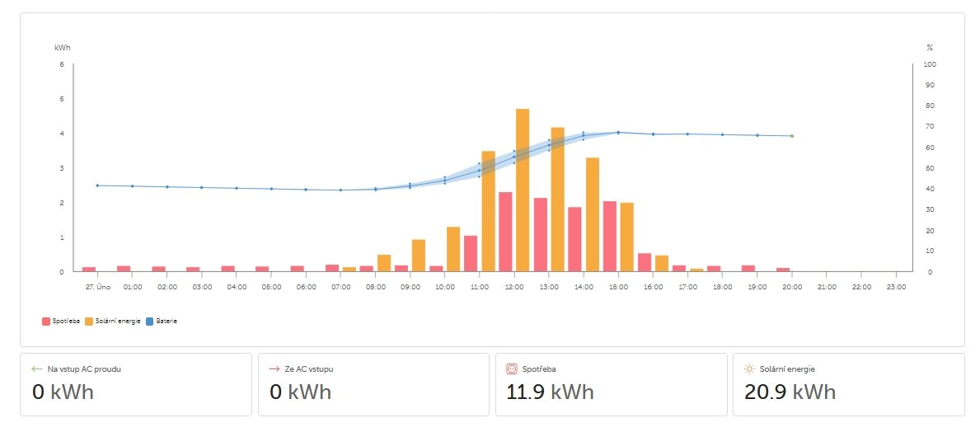The width and height of the screenshot is (980, 432).
Task: Select the orange solar bar at 14:00
Action: pyautogui.click(x=593, y=214)
